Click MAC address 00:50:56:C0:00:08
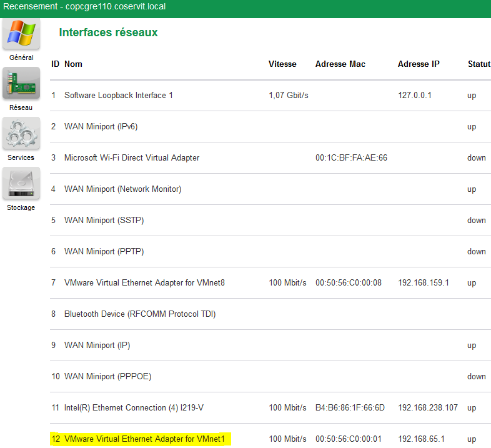The height and width of the screenshot is (448, 491). pyautogui.click(x=349, y=282)
